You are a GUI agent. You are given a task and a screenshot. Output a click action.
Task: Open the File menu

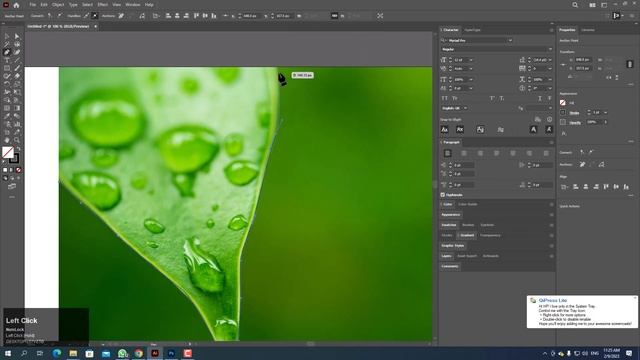click(32, 5)
